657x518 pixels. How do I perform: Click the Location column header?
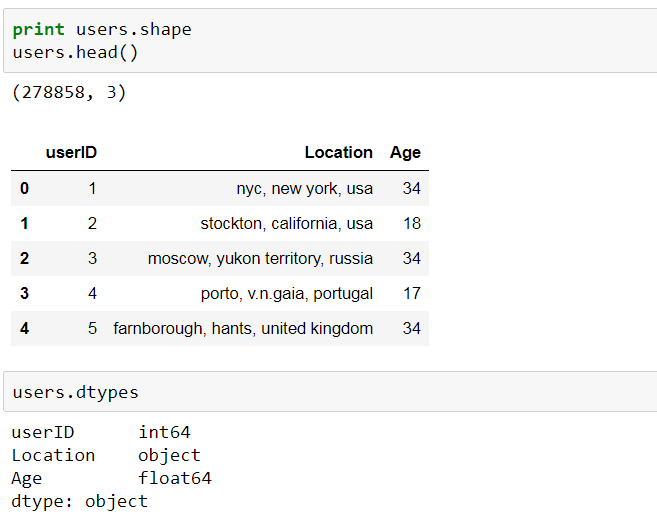338,153
